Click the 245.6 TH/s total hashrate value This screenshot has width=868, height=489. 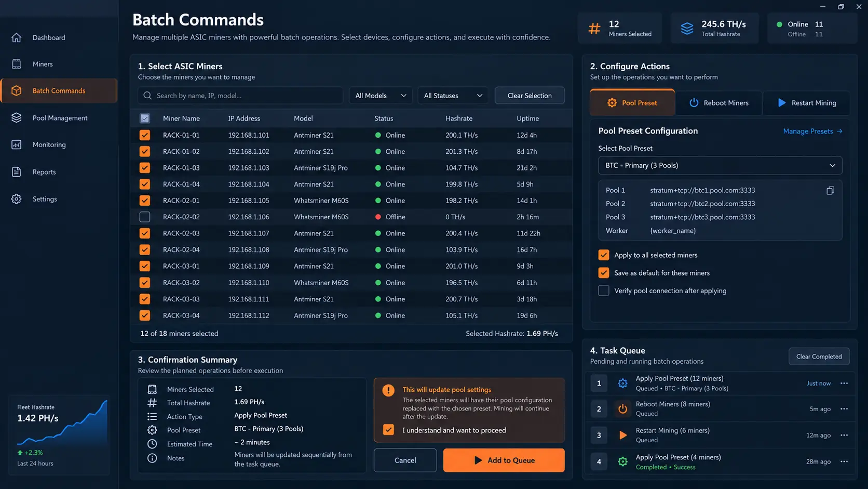(x=724, y=24)
